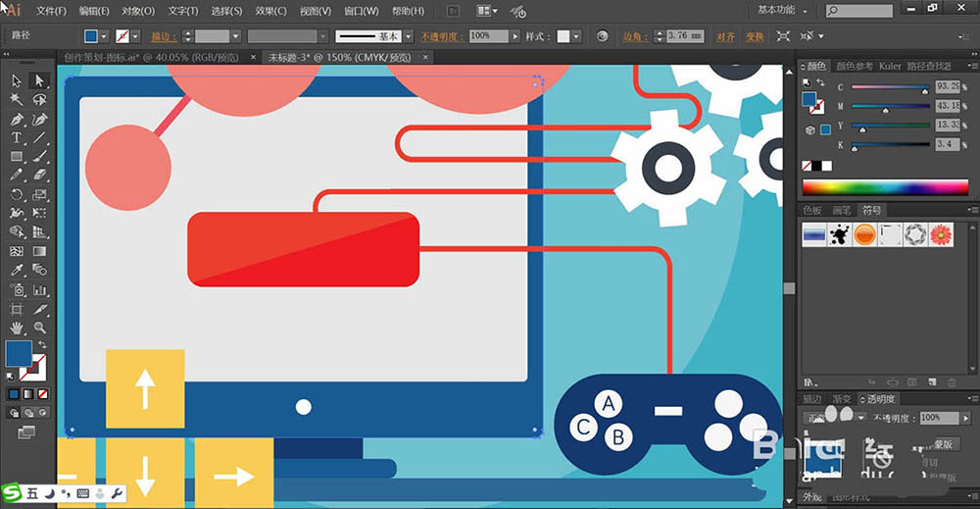The height and width of the screenshot is (509, 980).
Task: Set paint mode to Gradient
Action: tap(28, 394)
